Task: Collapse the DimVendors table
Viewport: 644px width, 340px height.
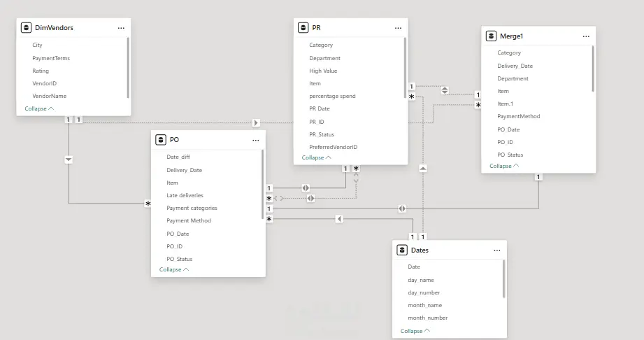Action: pos(39,108)
